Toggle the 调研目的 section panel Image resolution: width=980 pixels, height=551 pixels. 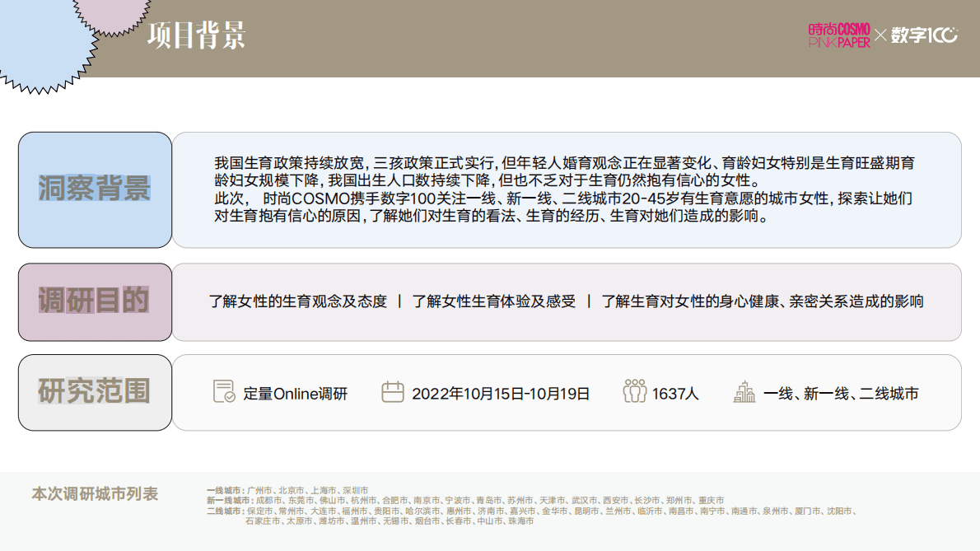(x=94, y=301)
